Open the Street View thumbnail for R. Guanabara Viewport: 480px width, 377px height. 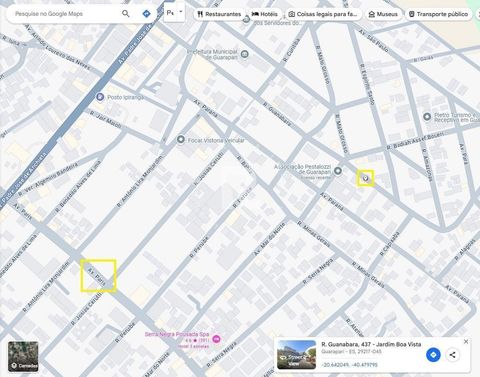point(297,354)
